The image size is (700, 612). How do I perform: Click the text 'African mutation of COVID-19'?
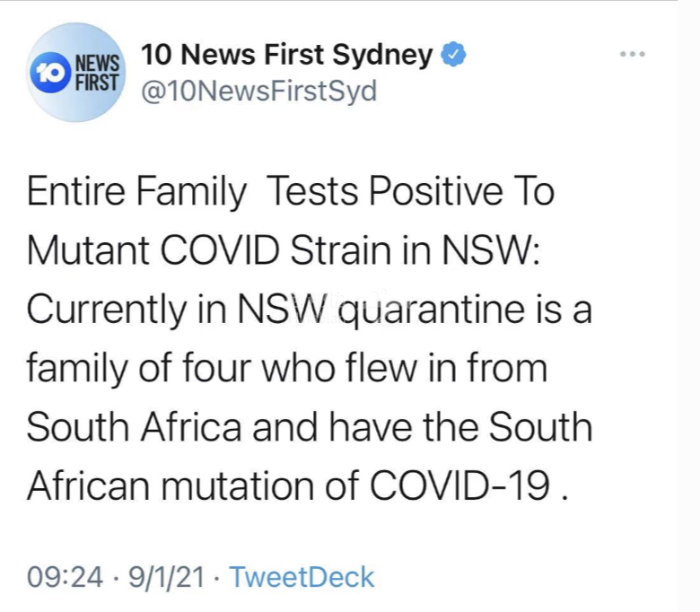(x=288, y=485)
